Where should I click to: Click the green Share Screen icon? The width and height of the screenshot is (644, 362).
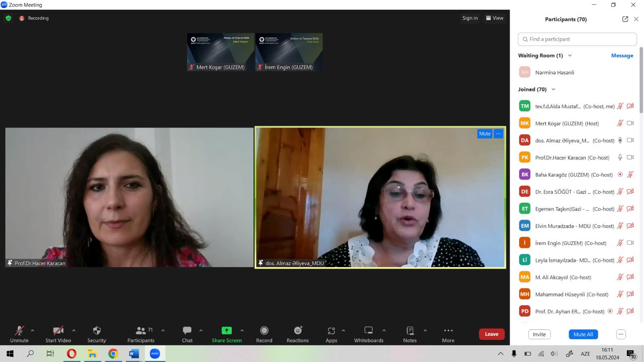(x=227, y=331)
